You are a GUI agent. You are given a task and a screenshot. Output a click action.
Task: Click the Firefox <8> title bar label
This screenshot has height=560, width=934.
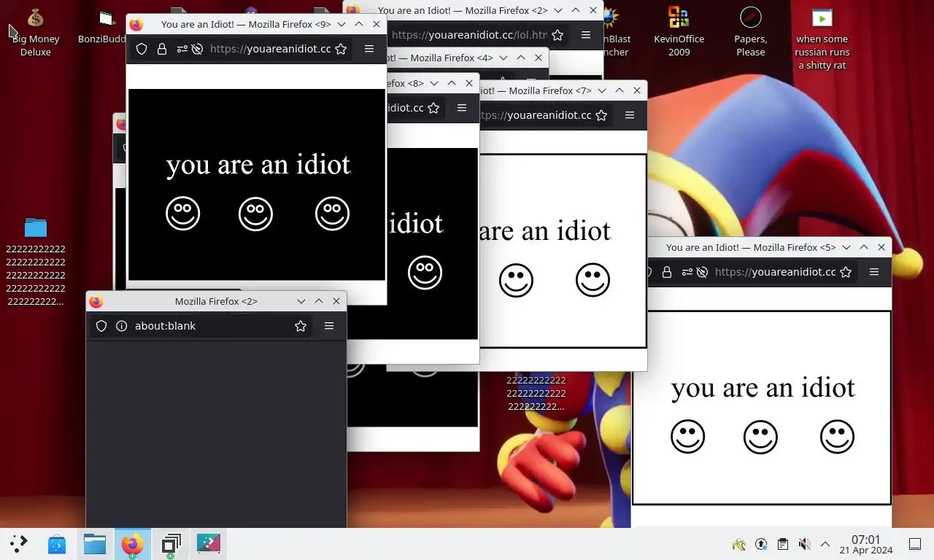405,83
